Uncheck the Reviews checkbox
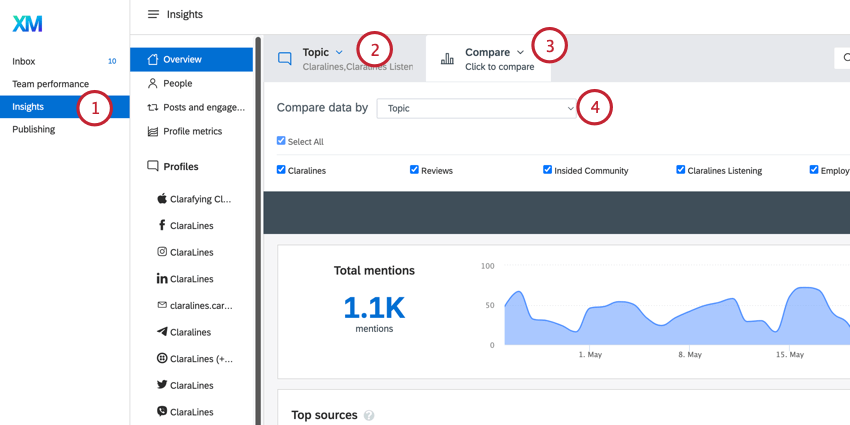850x425 pixels. [x=414, y=170]
